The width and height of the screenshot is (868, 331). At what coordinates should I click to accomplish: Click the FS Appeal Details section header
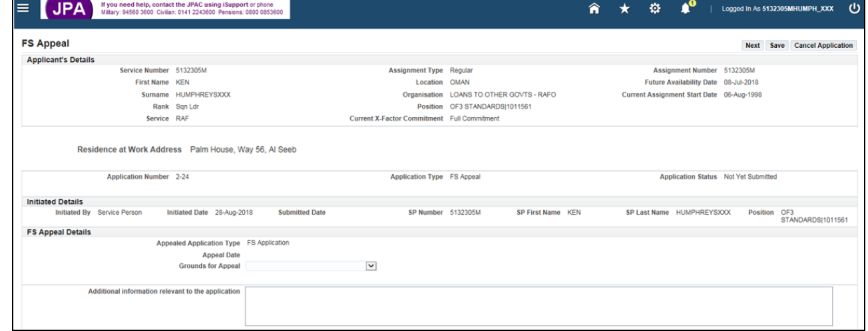pyautogui.click(x=59, y=232)
